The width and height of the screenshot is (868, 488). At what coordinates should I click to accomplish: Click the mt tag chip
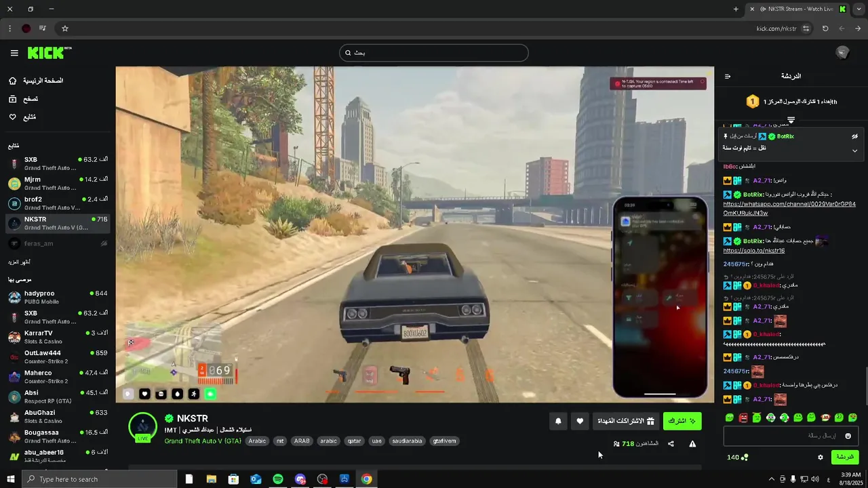(279, 441)
